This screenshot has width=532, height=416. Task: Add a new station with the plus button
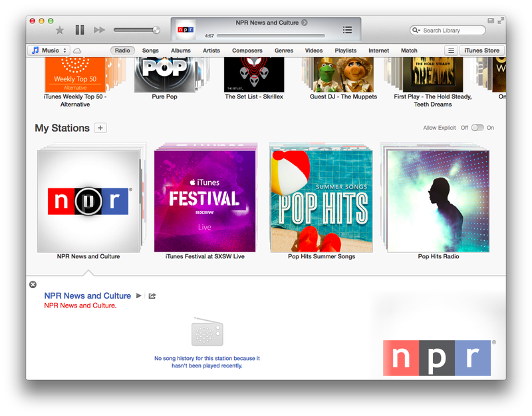pyautogui.click(x=100, y=128)
